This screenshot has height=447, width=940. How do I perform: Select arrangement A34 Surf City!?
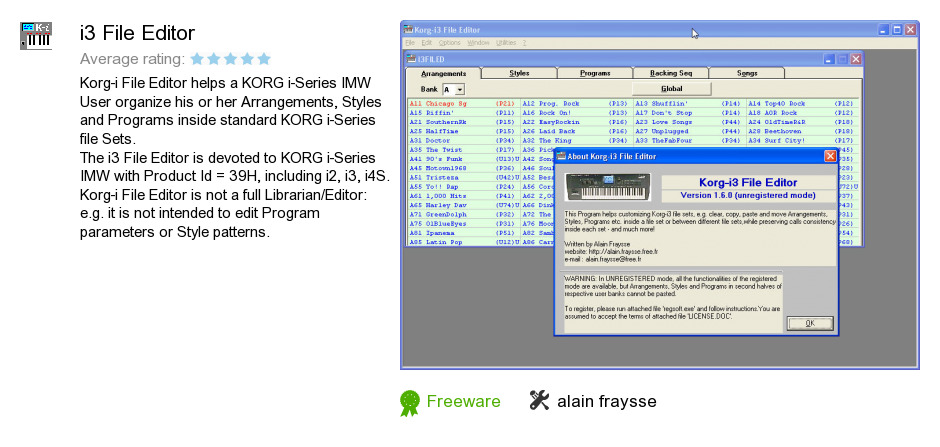(x=803, y=141)
